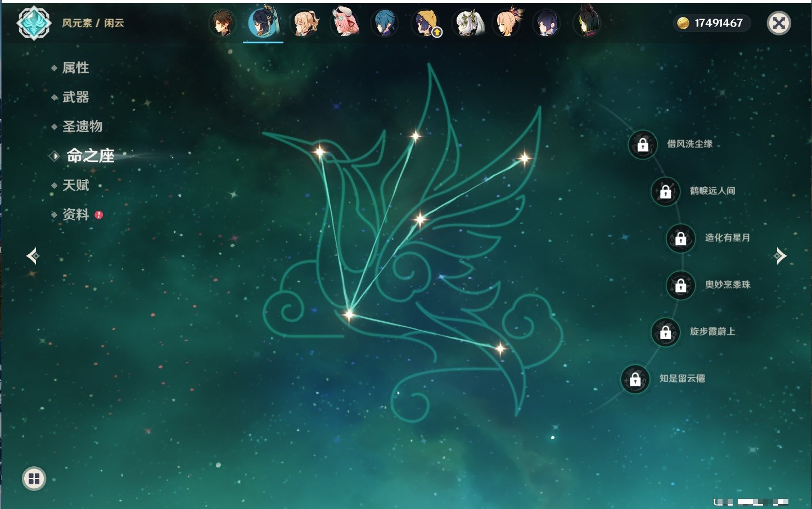The height and width of the screenshot is (509, 812).
Task: Click the 鹤唳远人间 label text
Action: coord(712,191)
